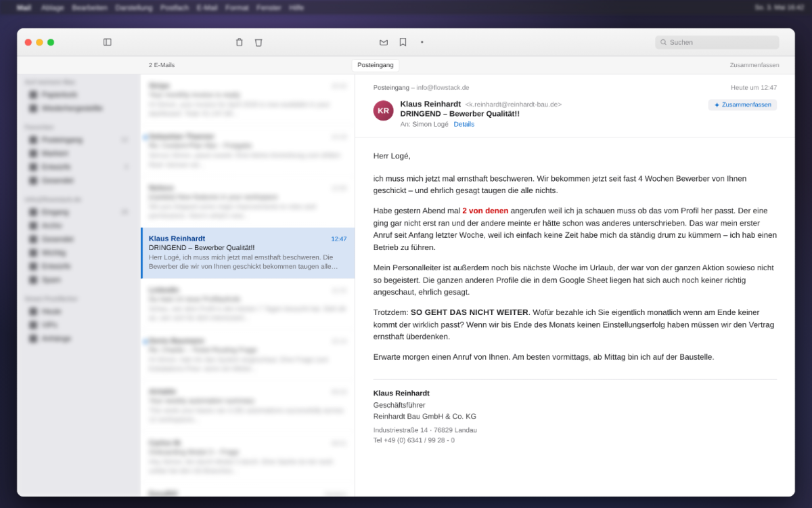Screen dimensions: 812x508
Task: Click Geschäftsführer in the signature
Action: pyautogui.click(x=399, y=405)
